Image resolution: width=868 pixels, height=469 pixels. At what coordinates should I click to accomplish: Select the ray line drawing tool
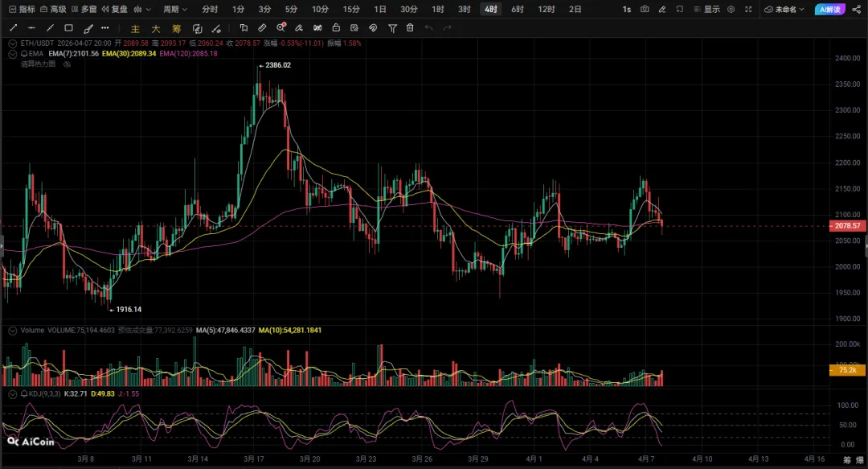[50, 27]
